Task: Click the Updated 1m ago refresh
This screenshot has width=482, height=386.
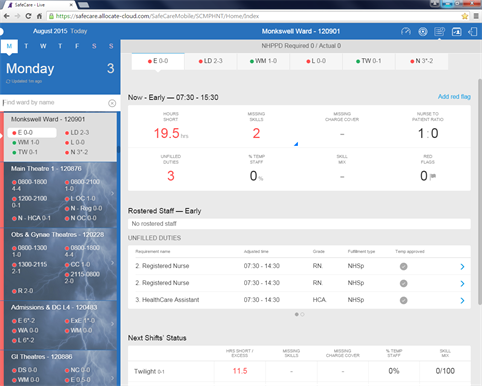Action: tap(24, 81)
